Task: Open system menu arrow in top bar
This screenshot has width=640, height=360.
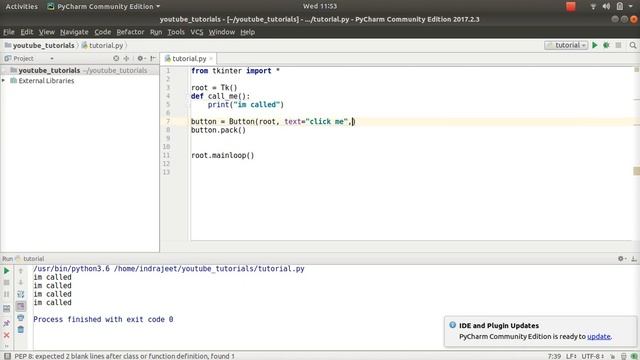Action: click(x=631, y=7)
